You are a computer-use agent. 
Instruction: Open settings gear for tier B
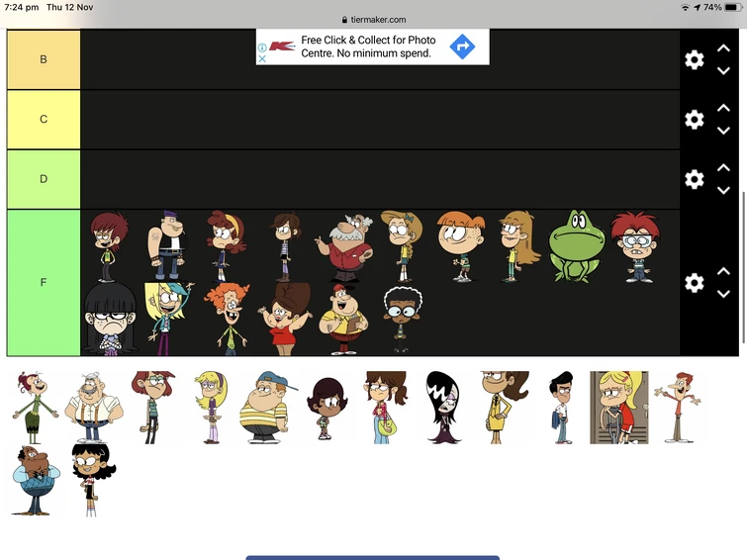[695, 59]
